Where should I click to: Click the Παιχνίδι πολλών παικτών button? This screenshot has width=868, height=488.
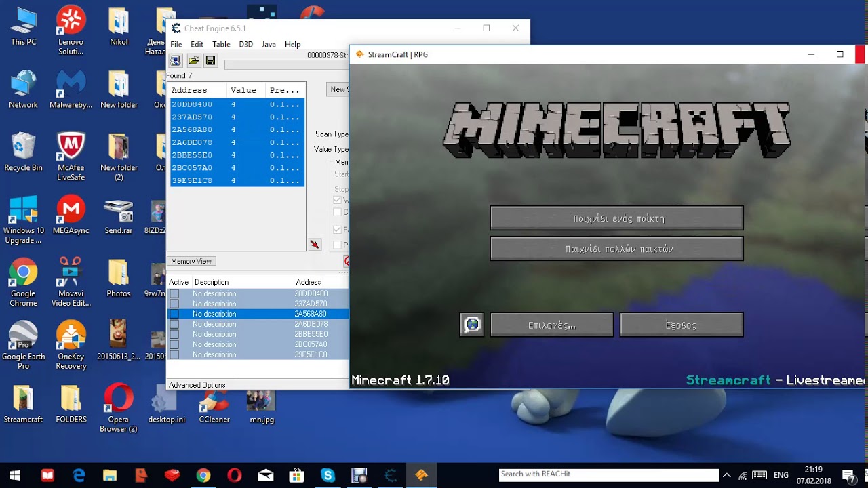pos(616,249)
